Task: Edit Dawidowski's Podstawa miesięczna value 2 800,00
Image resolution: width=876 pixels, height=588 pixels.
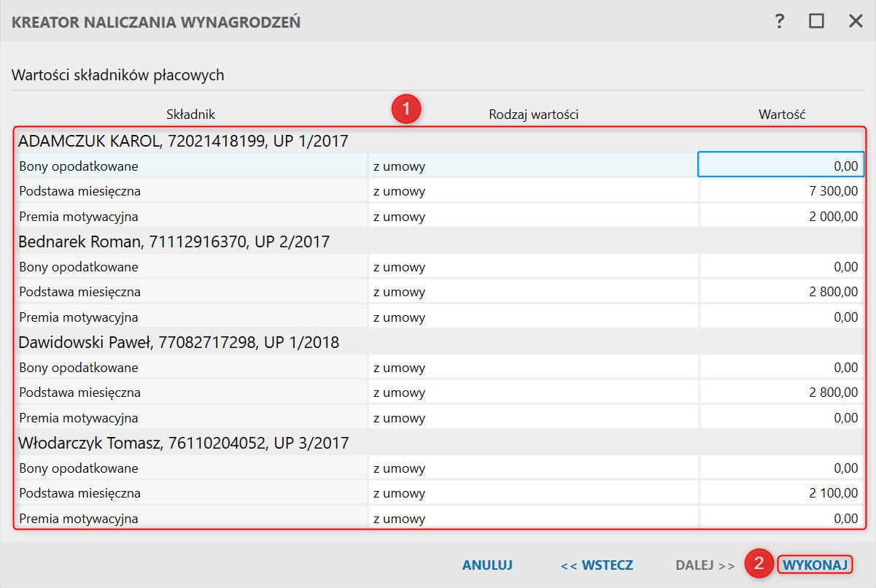Action: [782, 392]
